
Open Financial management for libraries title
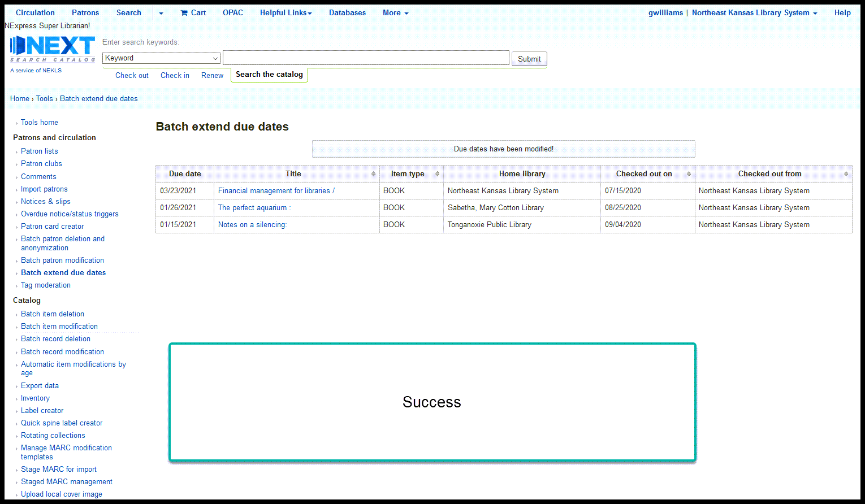276,190
